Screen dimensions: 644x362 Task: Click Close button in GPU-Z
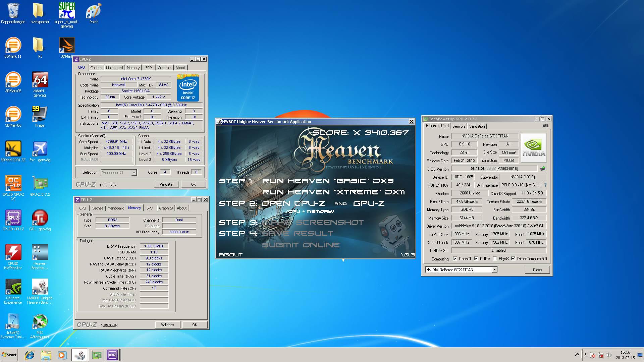coord(537,270)
